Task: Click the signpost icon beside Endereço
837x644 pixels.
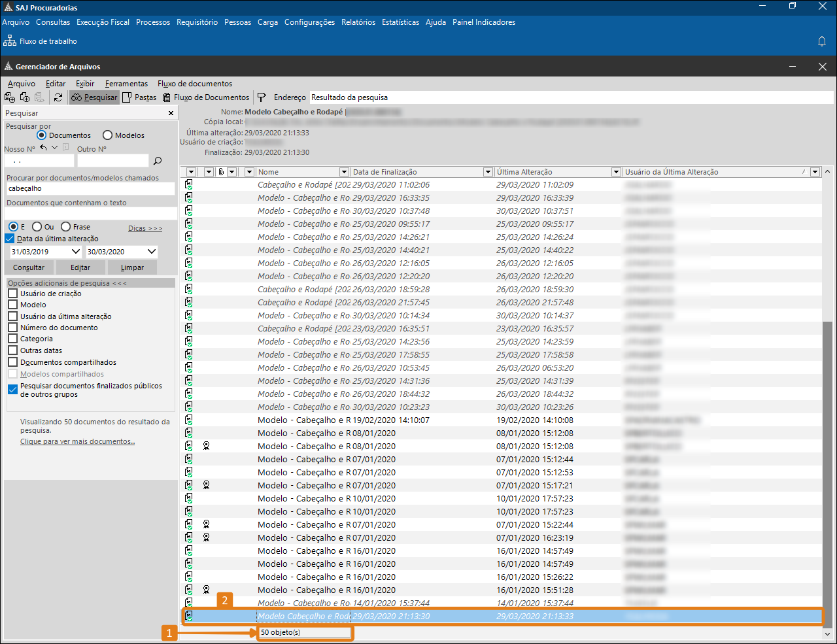Action: (262, 97)
